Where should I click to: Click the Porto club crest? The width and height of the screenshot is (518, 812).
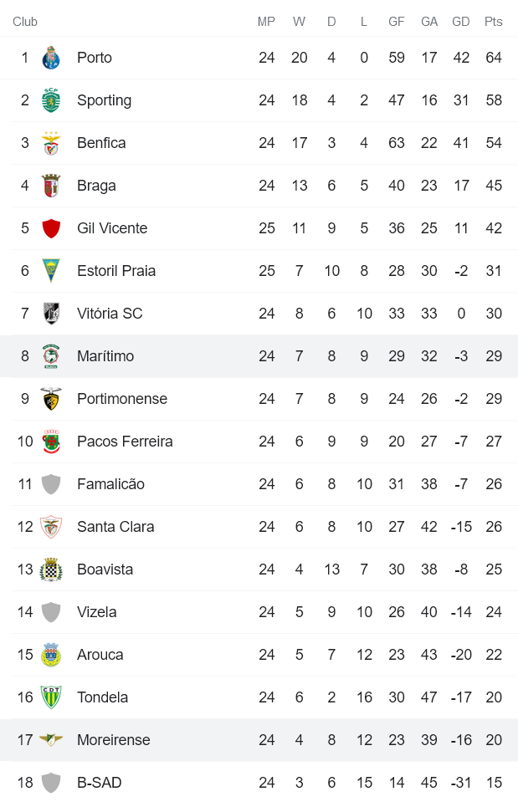[x=50, y=58]
